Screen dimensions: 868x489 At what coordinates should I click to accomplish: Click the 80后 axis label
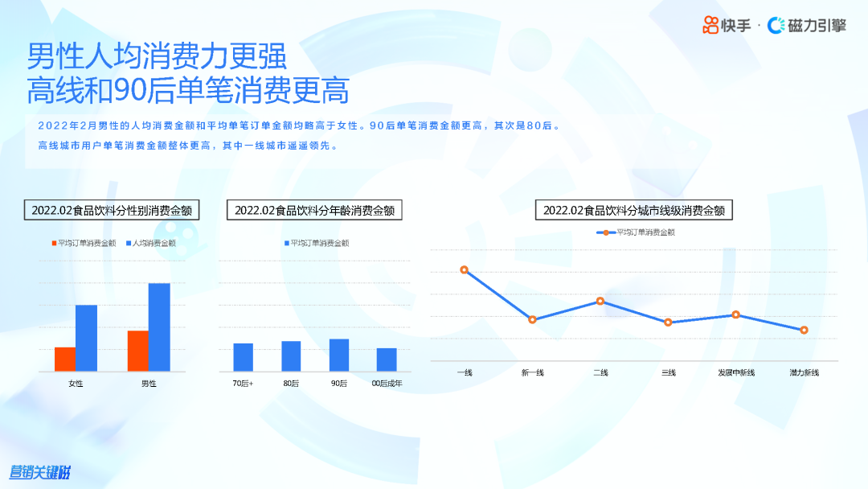point(291,383)
